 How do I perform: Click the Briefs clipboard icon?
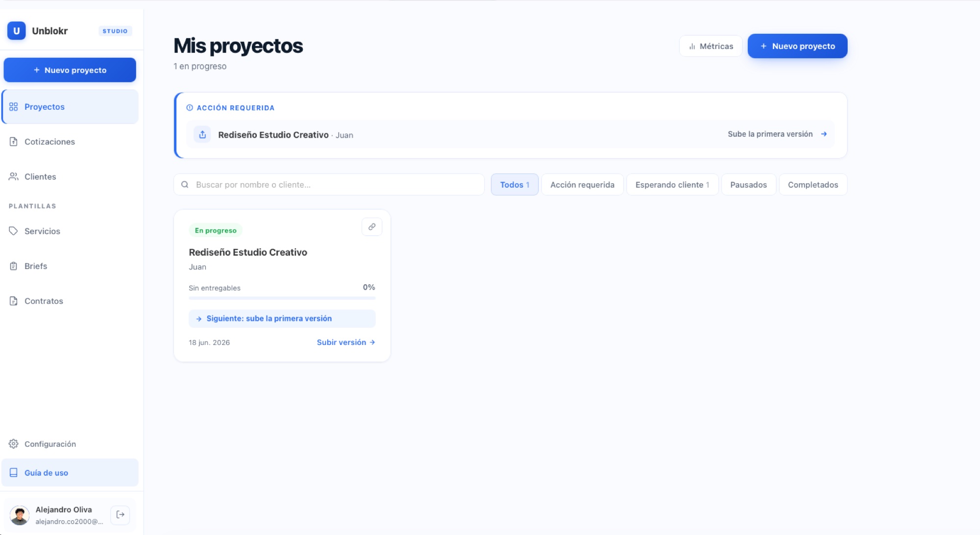pos(13,266)
